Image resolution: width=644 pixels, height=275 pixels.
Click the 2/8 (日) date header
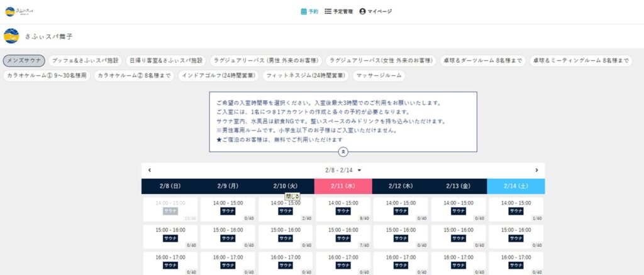click(x=170, y=186)
